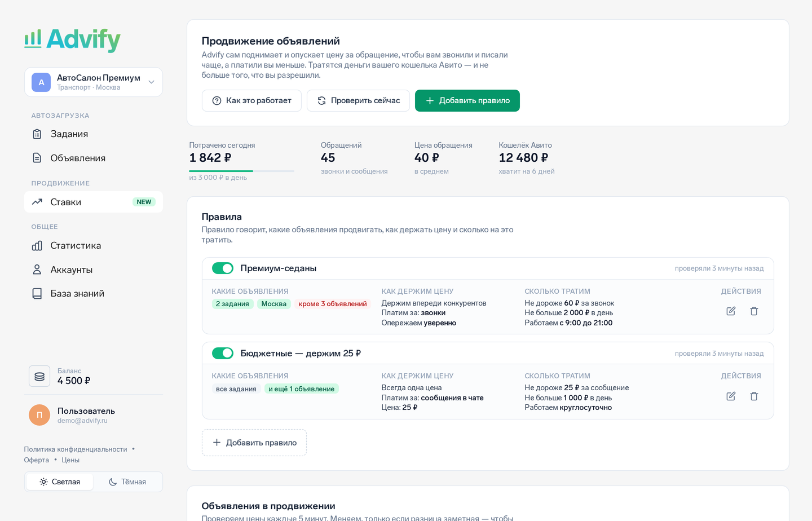This screenshot has height=521, width=812.
Task: Switch to Тёмная theme
Action: [127, 482]
